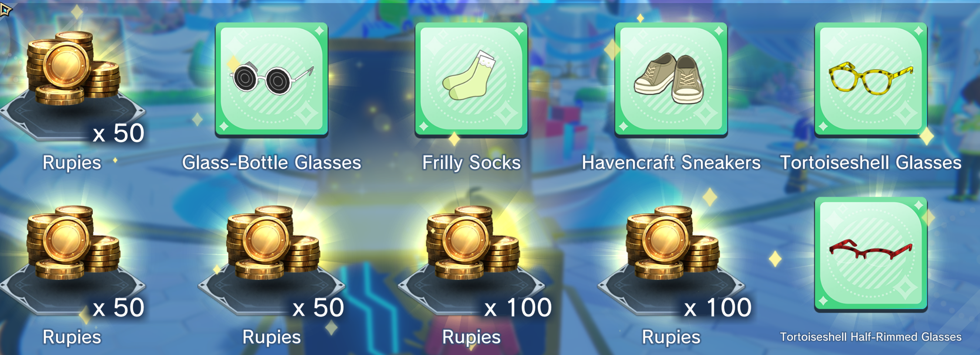The width and height of the screenshot is (980, 355).
Task: Select the coin stack below Glass-Bottle Glasses
Action: (273, 243)
